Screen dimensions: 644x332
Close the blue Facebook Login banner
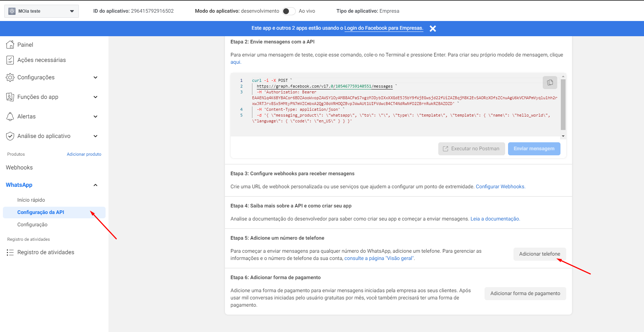(432, 29)
